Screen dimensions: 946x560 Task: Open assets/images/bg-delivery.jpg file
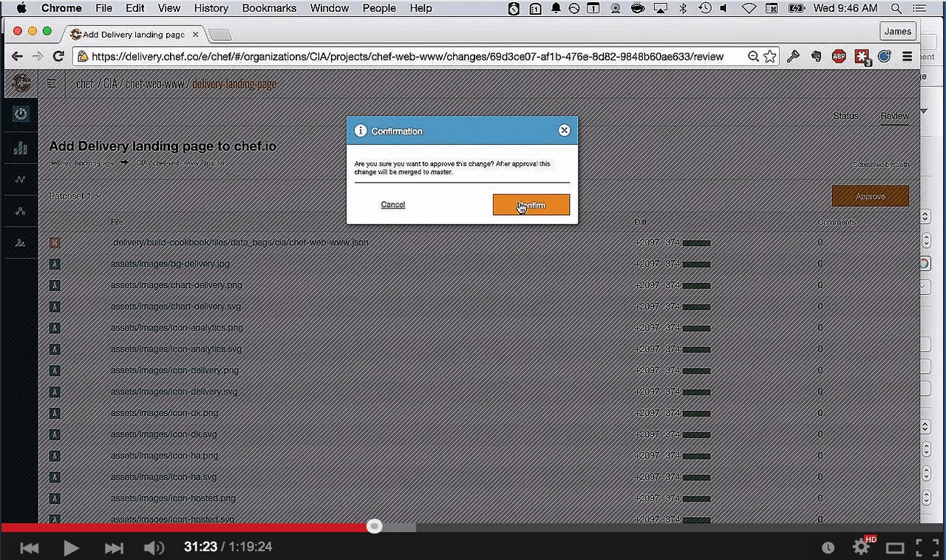(170, 264)
